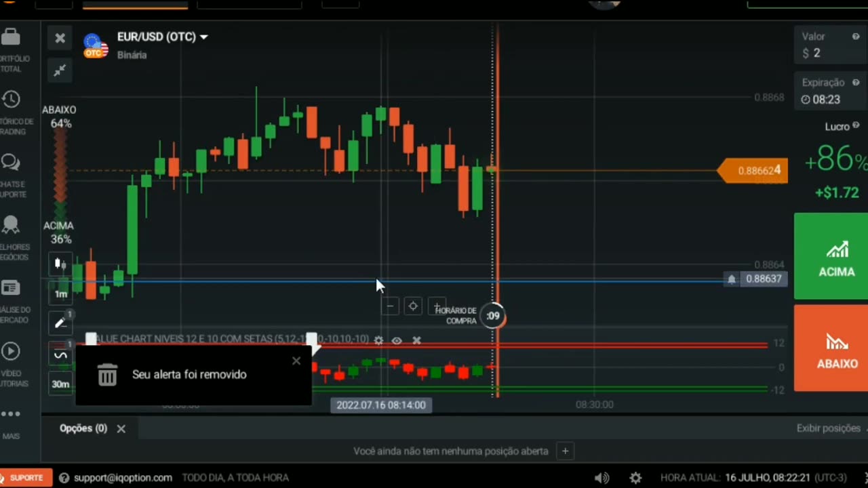
Task: Place an ABAIXO put trade
Action: click(831, 348)
